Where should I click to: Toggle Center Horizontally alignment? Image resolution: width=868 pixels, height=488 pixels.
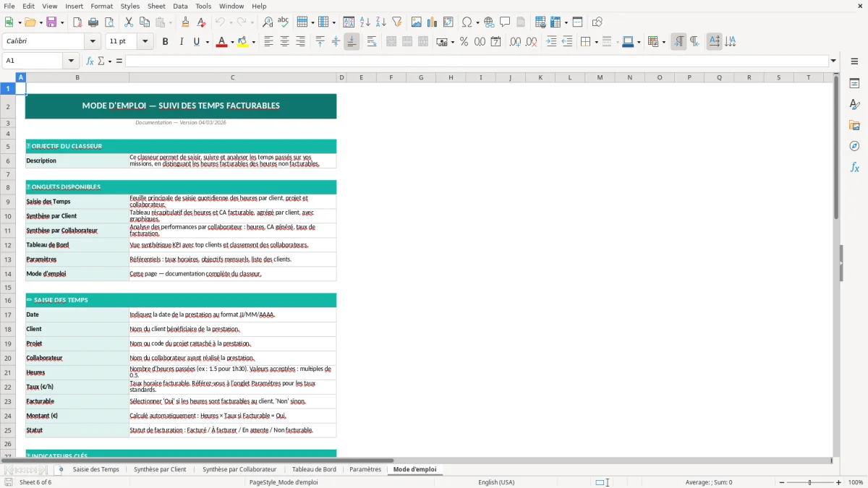click(x=285, y=42)
